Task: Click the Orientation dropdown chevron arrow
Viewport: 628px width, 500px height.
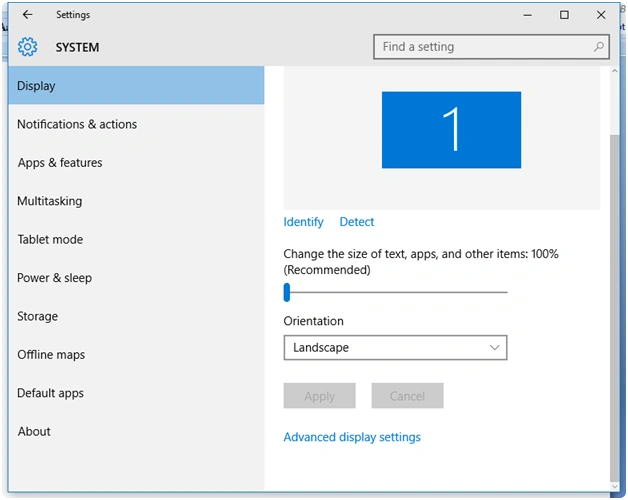Action: coord(495,347)
